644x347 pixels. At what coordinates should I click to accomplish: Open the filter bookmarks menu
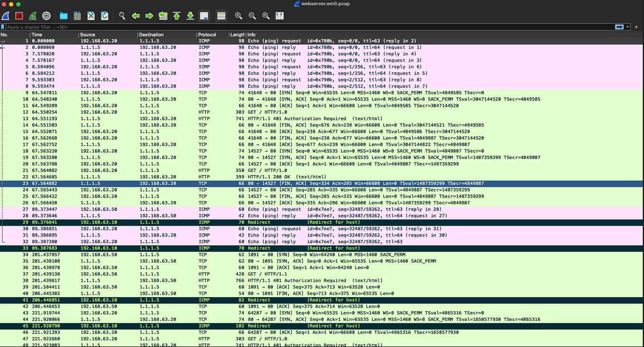coord(4,27)
